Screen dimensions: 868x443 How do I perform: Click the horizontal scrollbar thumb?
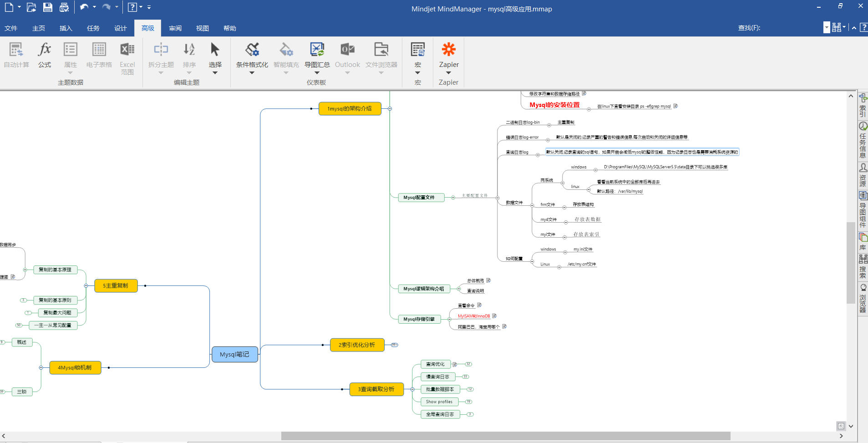pos(505,436)
